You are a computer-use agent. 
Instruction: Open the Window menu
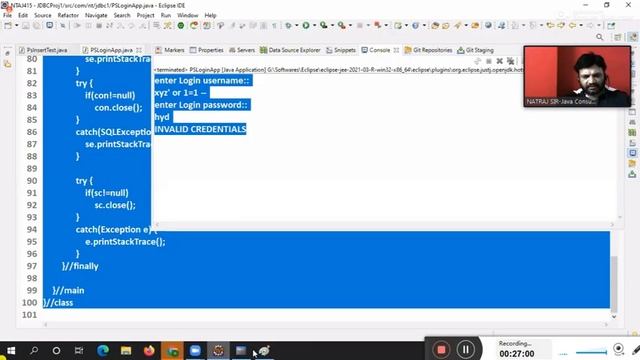187,15
